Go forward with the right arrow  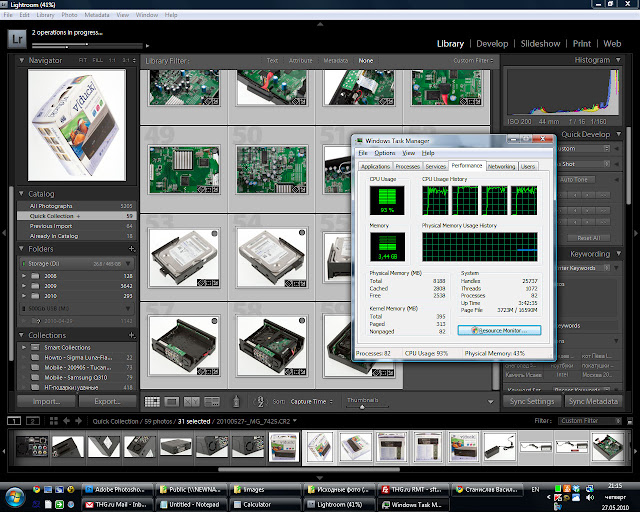78,421
